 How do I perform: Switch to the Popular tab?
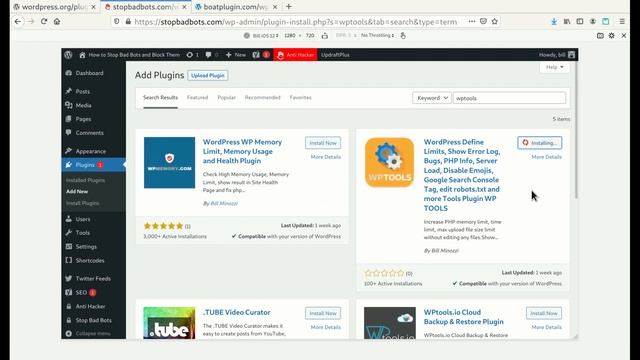click(227, 98)
